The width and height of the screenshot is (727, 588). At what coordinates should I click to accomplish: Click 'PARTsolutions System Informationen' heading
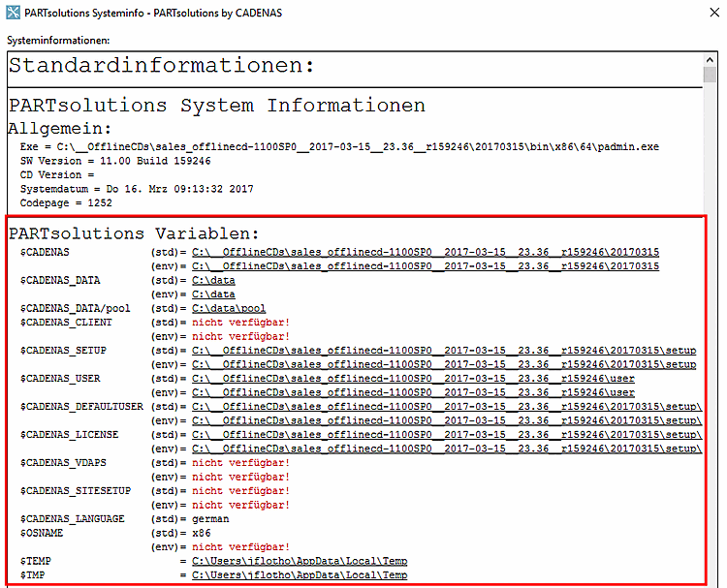(x=217, y=106)
